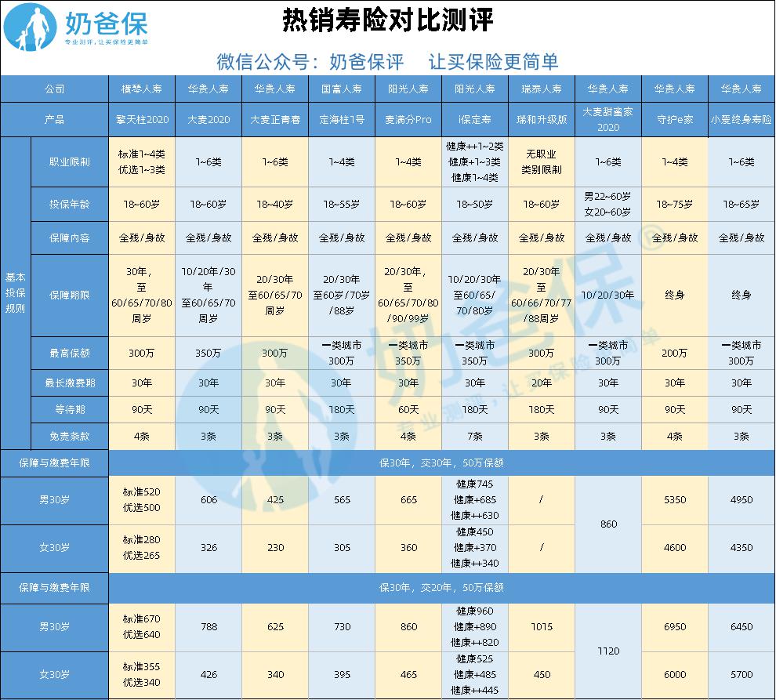Select the 微信公众号：奶爸保评 subtitle text

pos(310,62)
